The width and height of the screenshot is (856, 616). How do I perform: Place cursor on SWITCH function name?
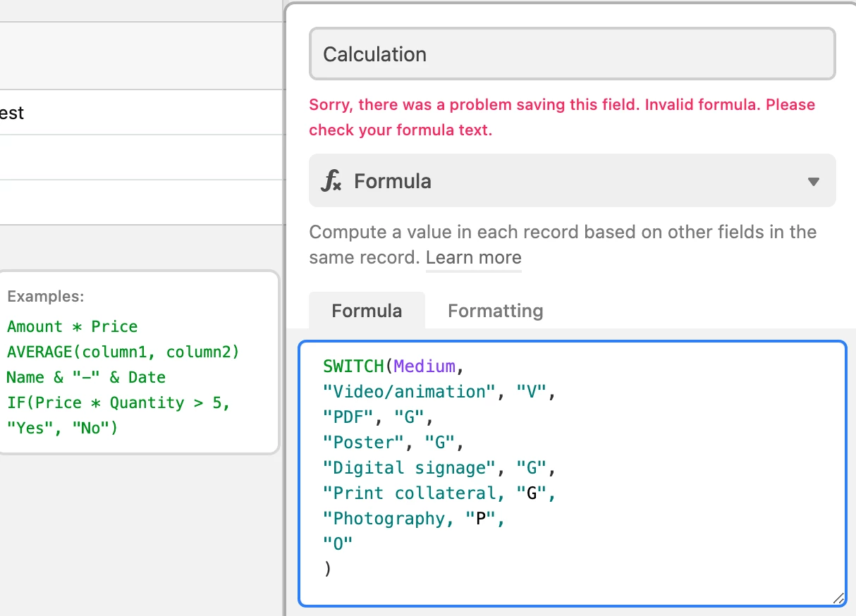pos(353,366)
